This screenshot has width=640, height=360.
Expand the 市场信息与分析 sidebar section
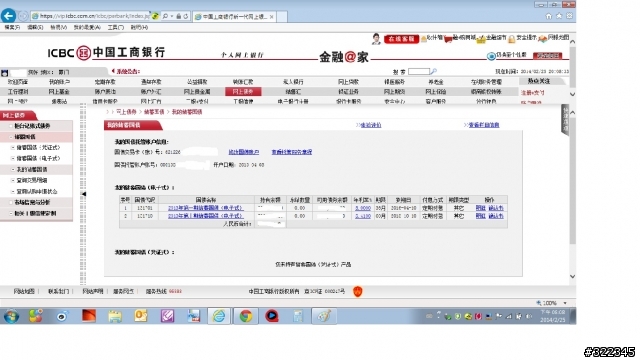32,202
